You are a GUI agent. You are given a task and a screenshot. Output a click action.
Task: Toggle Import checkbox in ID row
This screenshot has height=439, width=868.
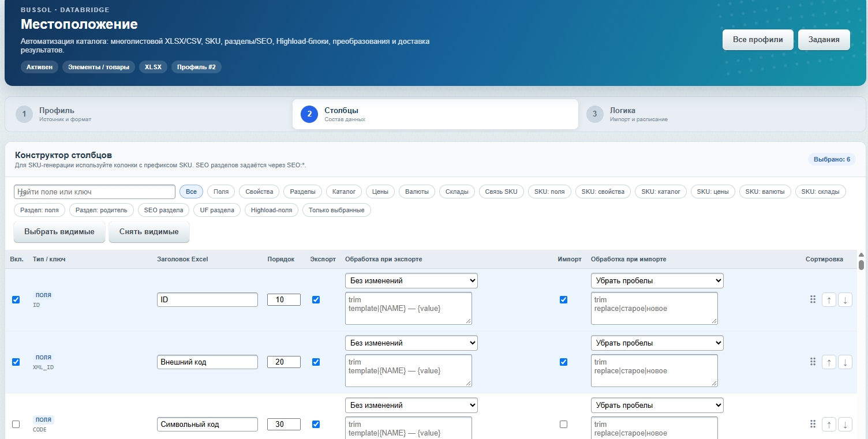point(563,299)
